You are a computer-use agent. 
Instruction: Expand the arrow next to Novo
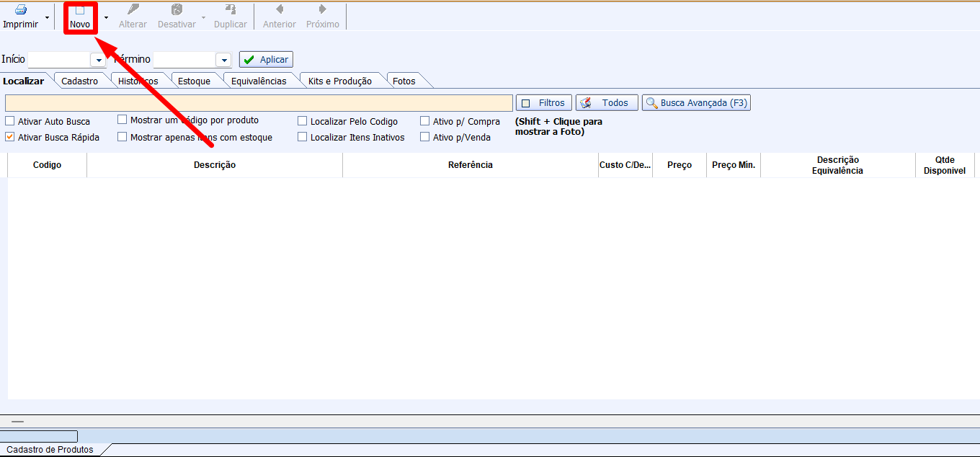click(x=106, y=17)
